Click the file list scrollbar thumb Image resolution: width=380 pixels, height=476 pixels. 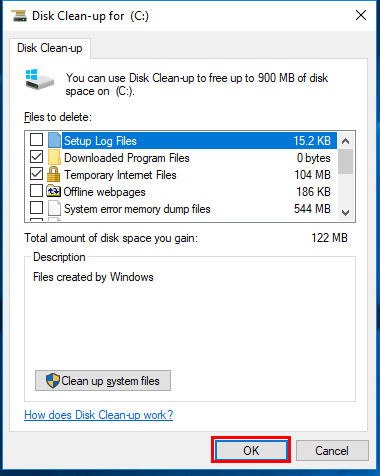(x=346, y=161)
